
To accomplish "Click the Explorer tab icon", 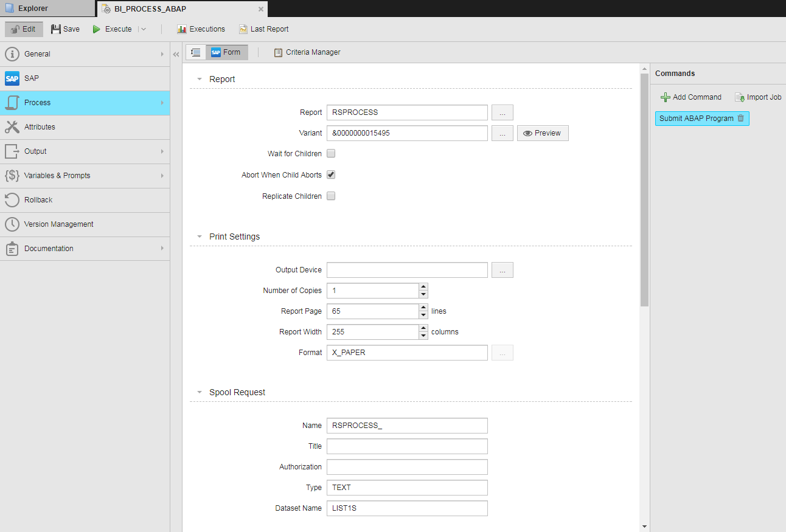I will [x=10, y=9].
